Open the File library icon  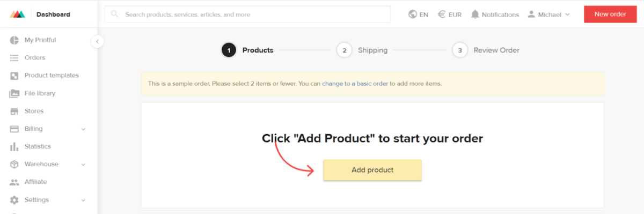(x=14, y=93)
